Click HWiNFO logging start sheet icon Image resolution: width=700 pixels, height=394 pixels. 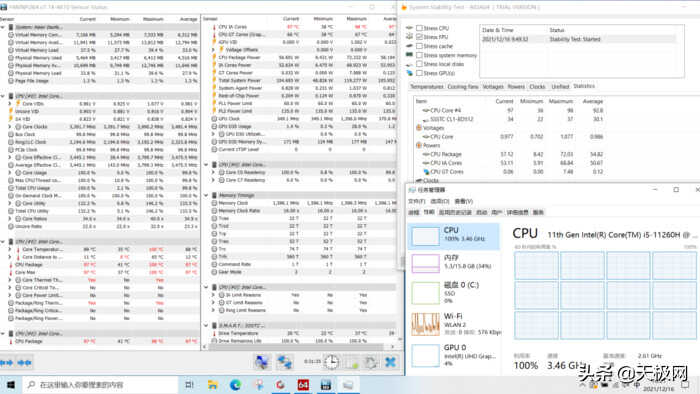click(351, 362)
